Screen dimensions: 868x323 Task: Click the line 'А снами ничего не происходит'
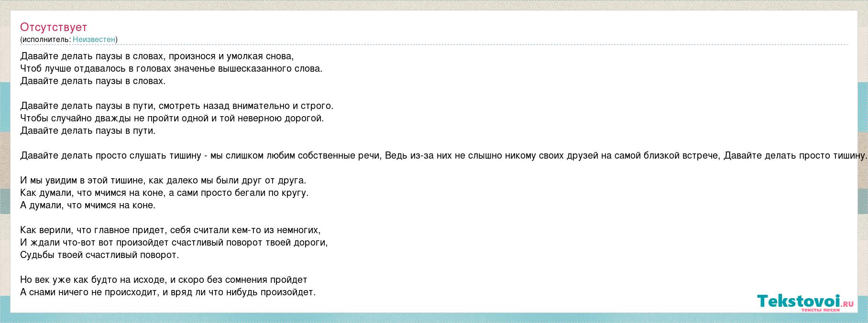168,292
